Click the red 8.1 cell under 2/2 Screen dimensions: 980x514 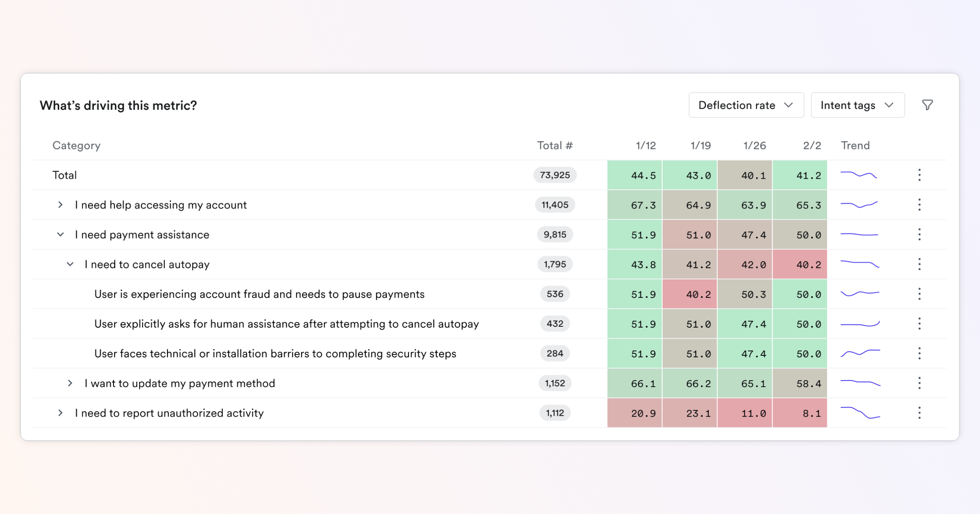(800, 413)
